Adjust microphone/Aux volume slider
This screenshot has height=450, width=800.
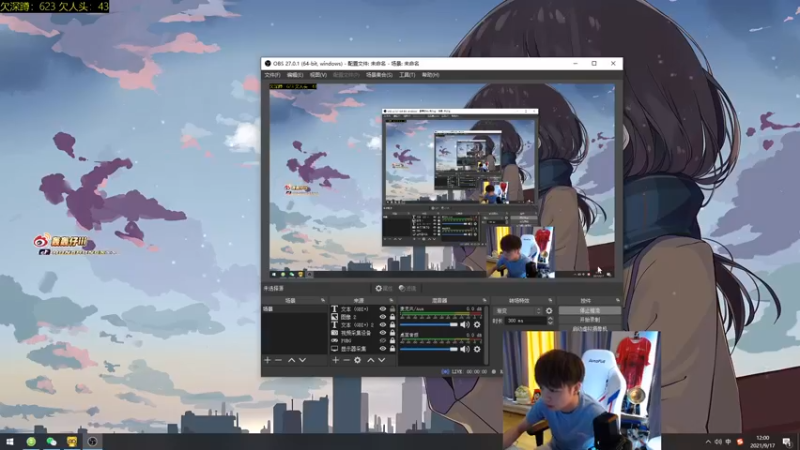429,324
